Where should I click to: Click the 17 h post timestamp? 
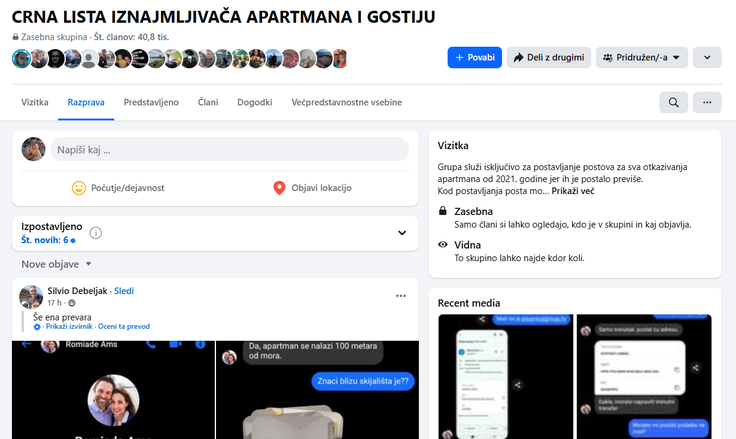54,303
